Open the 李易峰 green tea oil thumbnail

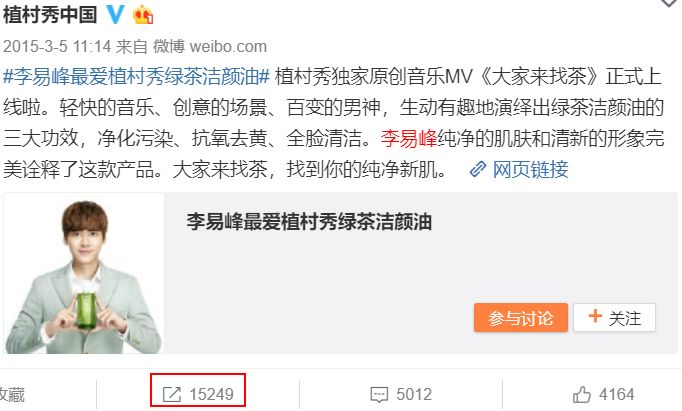(x=84, y=274)
